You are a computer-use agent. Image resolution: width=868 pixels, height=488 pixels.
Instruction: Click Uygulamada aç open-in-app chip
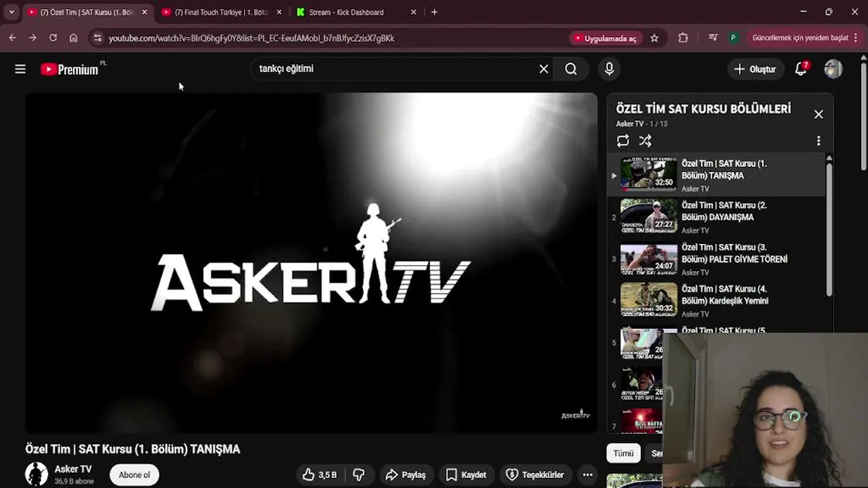click(606, 38)
